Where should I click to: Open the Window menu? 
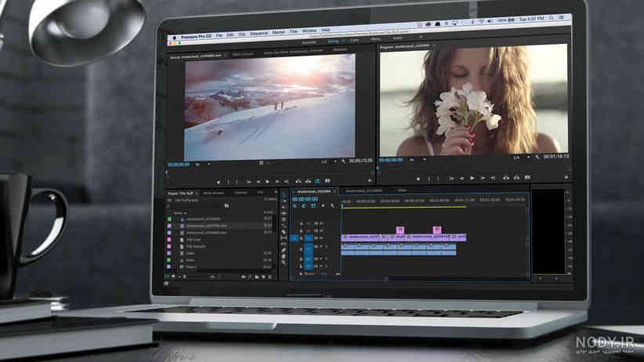click(x=309, y=31)
